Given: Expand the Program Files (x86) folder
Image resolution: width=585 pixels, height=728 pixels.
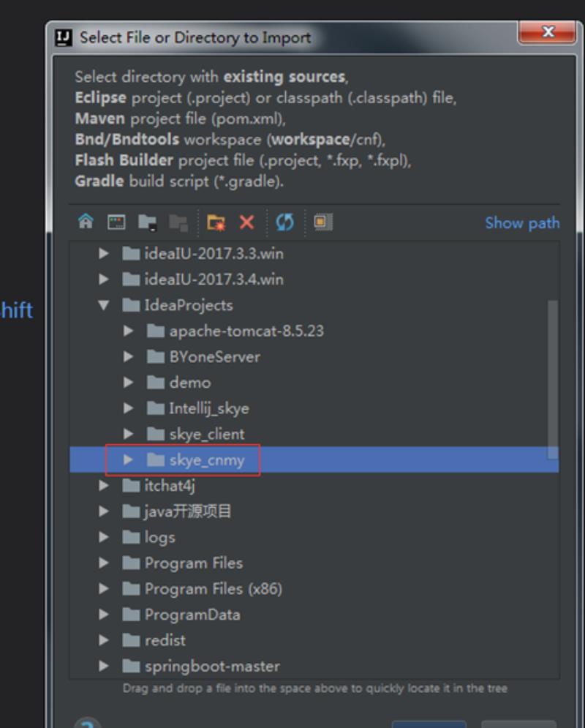Looking at the screenshot, I should pos(104,589).
